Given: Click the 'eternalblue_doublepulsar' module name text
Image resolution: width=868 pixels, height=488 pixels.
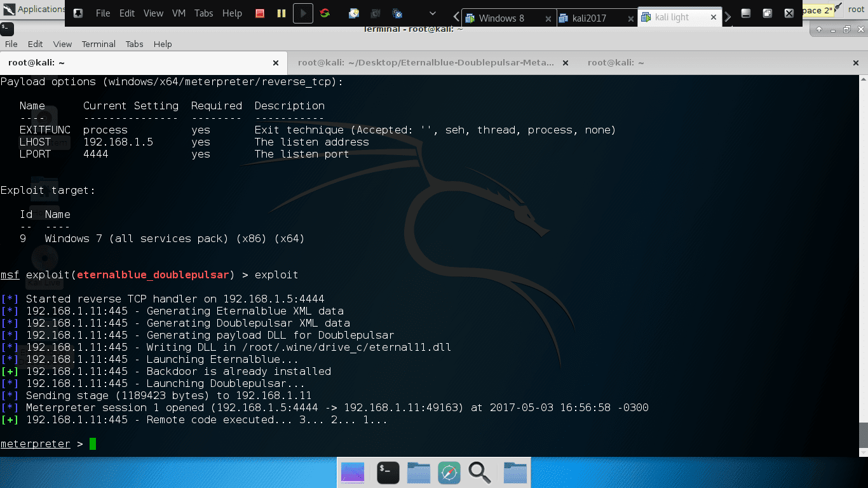Looking at the screenshot, I should [x=153, y=274].
